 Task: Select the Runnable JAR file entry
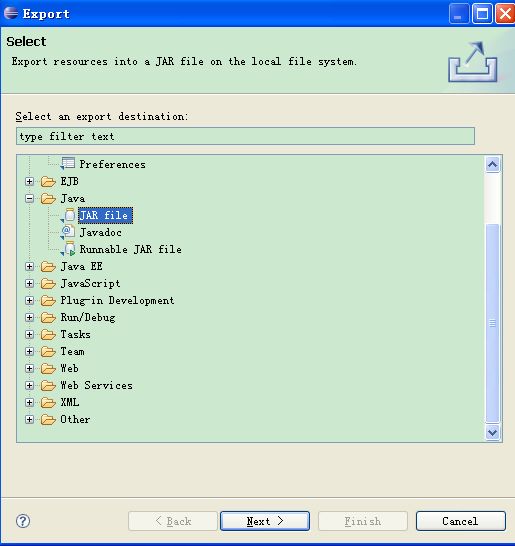point(131,249)
